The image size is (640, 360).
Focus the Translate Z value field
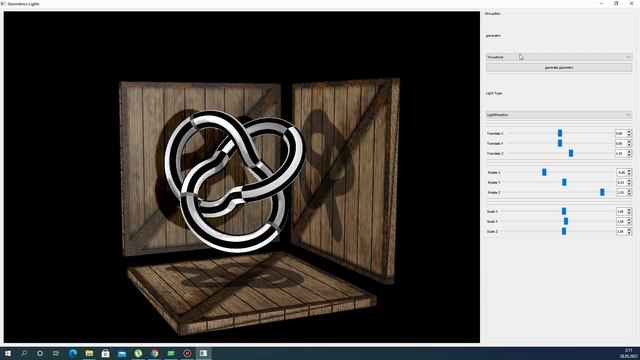click(x=621, y=153)
